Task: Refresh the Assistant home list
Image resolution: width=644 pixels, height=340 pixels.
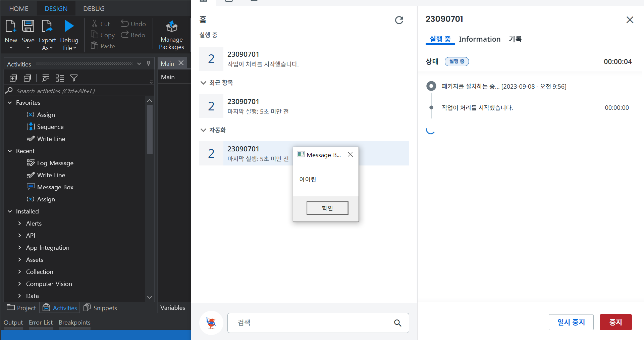Action: coord(399,20)
